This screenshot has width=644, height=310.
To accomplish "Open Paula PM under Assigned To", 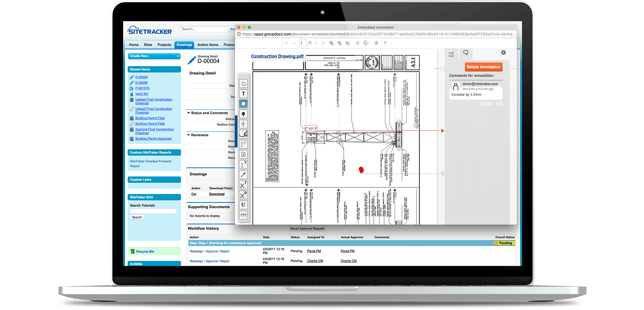I will (x=314, y=251).
